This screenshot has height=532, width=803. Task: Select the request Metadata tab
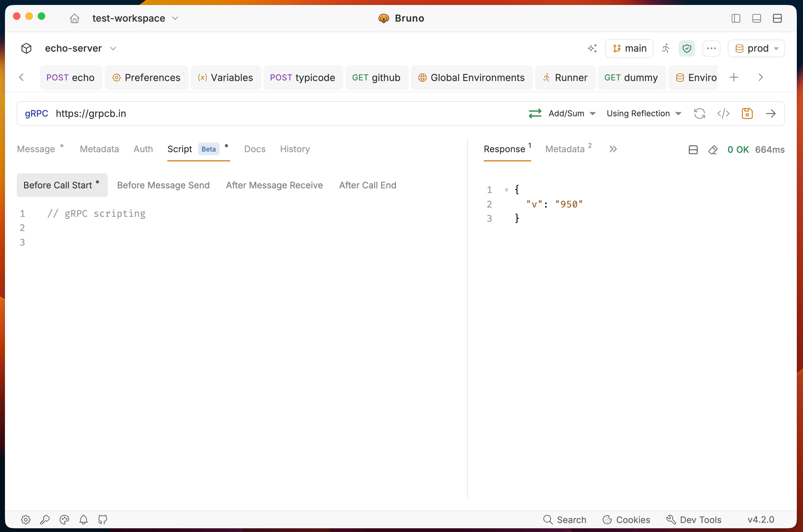click(x=99, y=149)
